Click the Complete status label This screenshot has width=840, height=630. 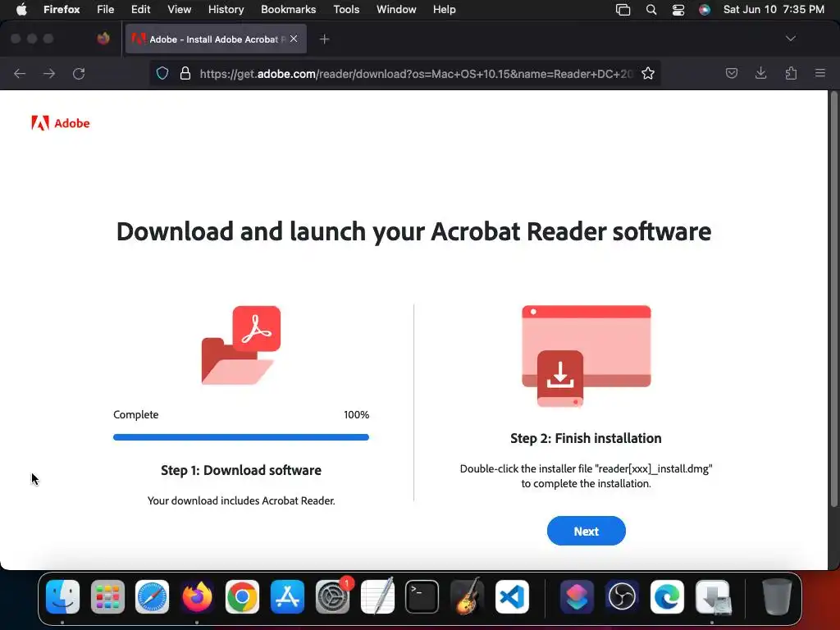[136, 414]
